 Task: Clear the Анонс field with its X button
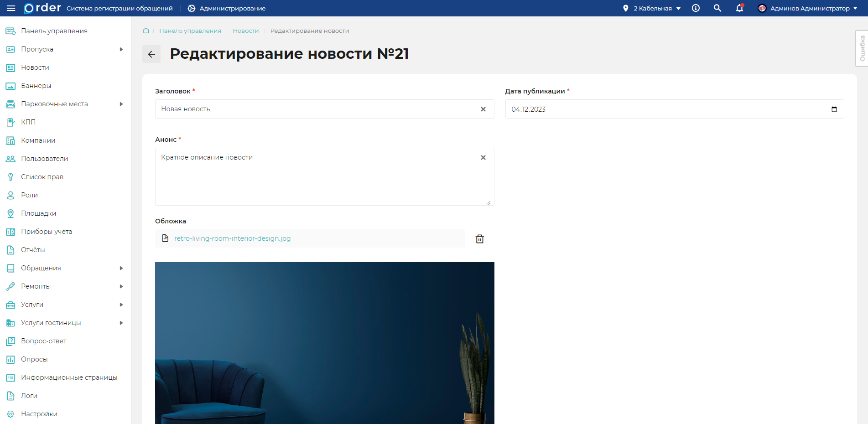(483, 157)
